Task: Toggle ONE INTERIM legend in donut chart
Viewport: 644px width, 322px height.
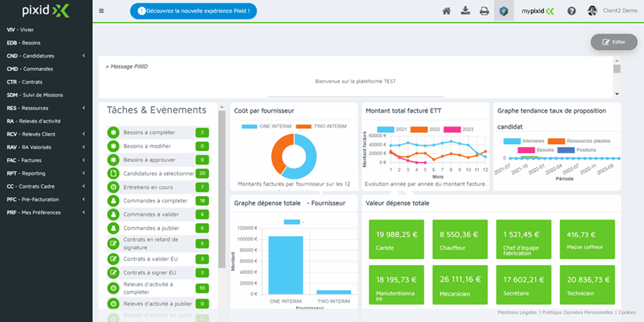Action: 267,126
